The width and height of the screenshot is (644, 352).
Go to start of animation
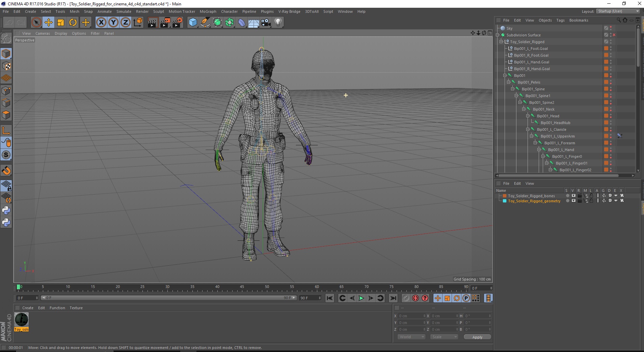(330, 298)
